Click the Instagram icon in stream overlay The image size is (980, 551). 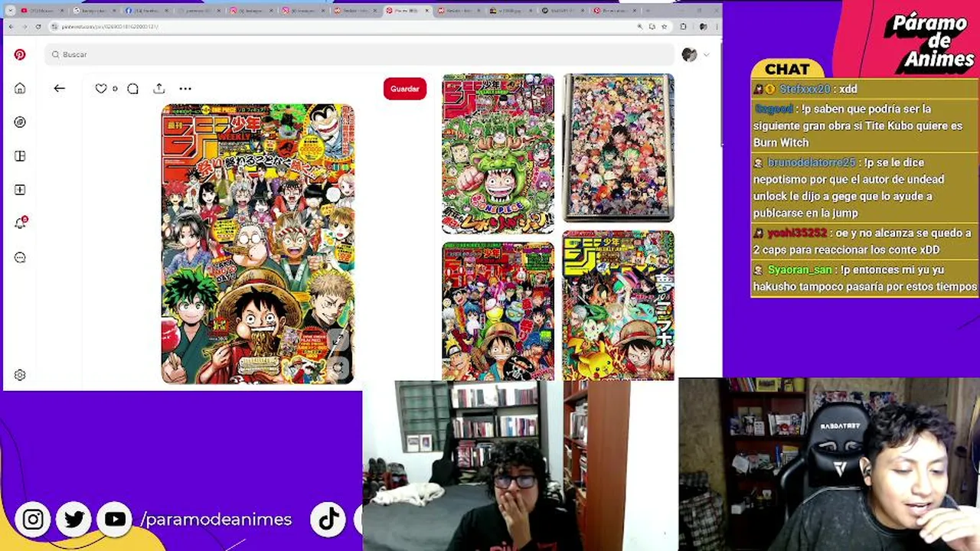33,520
